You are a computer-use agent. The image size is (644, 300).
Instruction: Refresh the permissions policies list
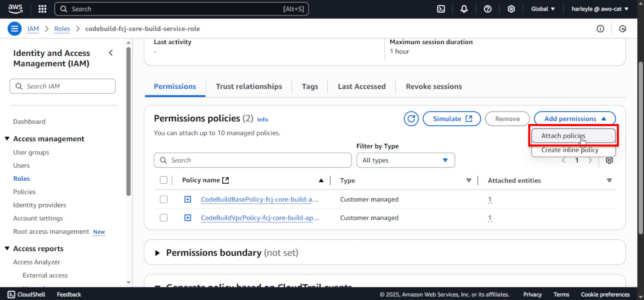411,119
